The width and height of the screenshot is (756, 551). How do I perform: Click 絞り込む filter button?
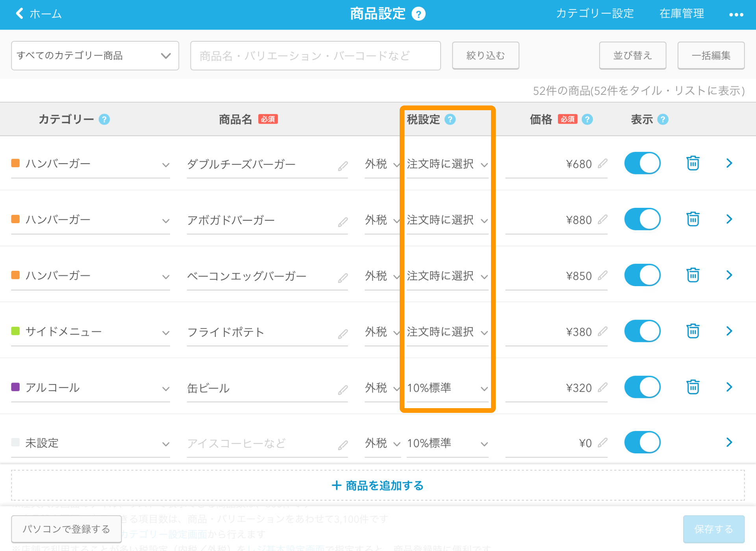[x=485, y=55]
